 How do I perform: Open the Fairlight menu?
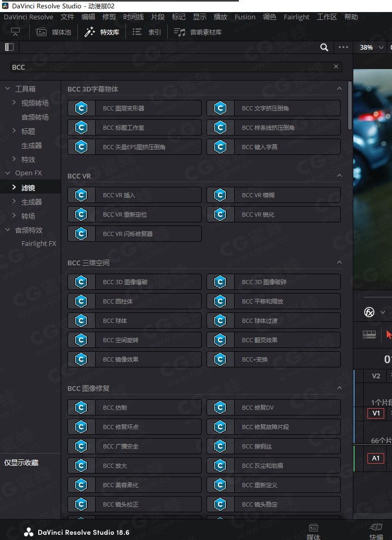coord(296,17)
